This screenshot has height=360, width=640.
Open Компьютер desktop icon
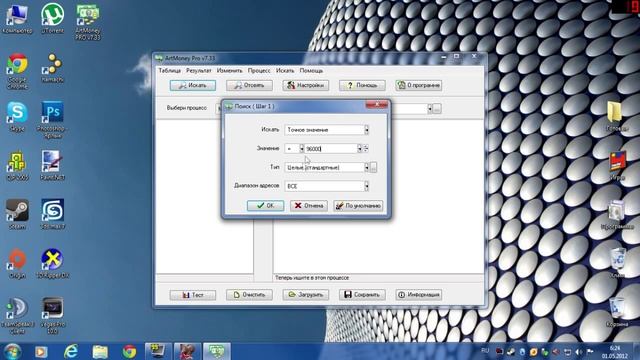point(17,18)
